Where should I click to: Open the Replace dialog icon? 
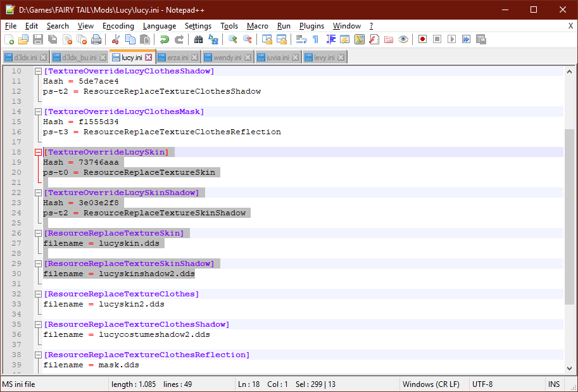tap(213, 39)
